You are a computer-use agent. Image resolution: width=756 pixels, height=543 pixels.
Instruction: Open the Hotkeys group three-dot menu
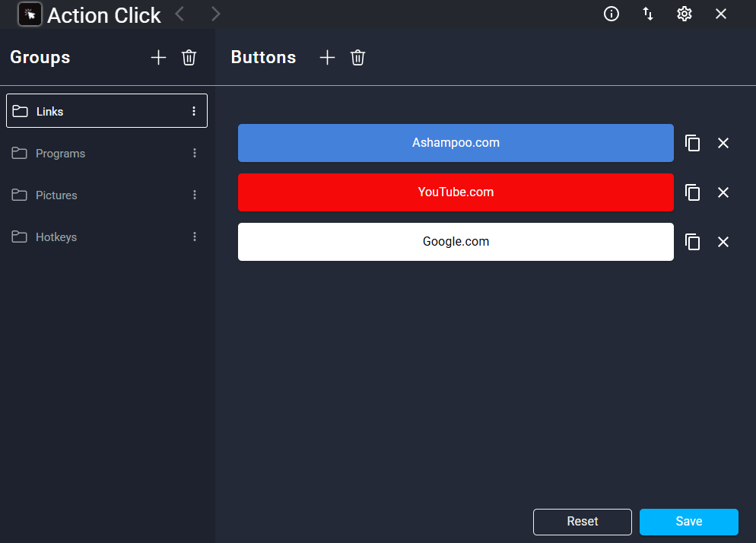(194, 237)
